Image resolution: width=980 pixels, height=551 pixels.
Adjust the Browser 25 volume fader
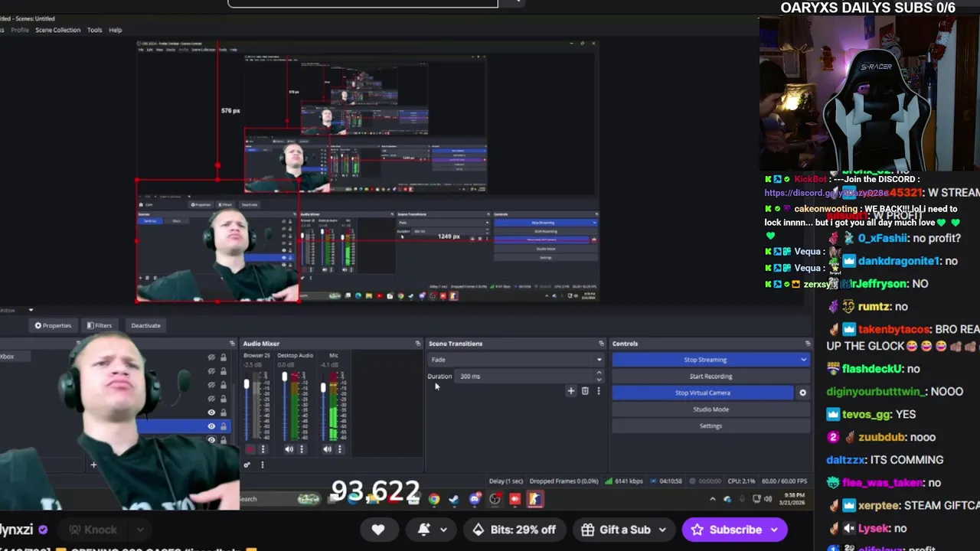247,384
